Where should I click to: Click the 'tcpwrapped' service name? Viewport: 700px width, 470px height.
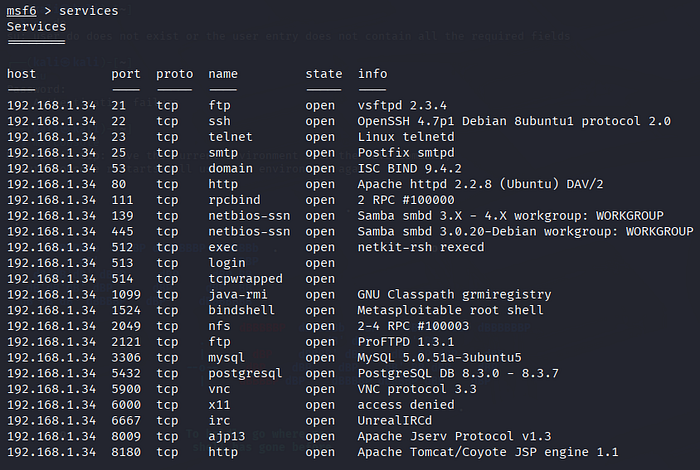click(x=245, y=279)
